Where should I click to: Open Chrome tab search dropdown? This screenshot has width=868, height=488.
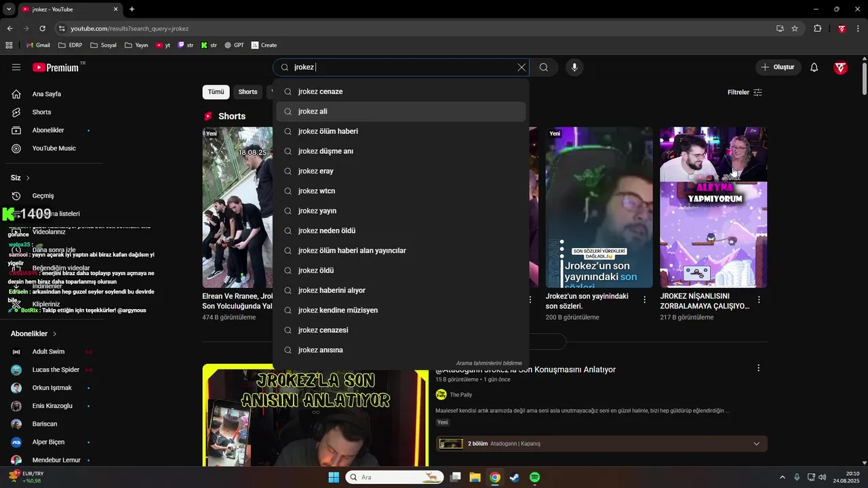click(9, 9)
